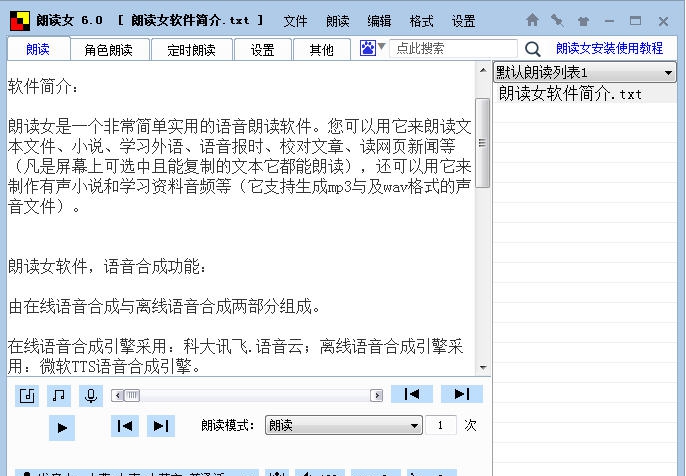
Task: Click the 点此搜索 search input box
Action: click(453, 48)
